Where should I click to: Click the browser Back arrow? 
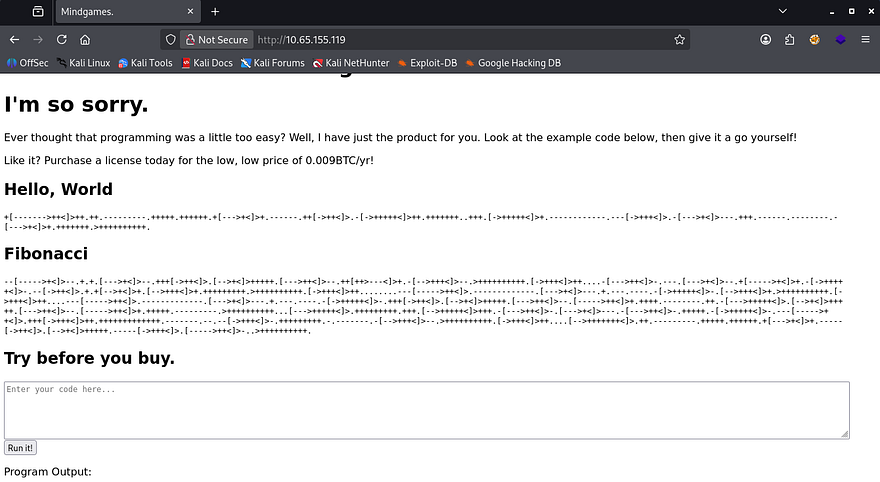pos(14,40)
